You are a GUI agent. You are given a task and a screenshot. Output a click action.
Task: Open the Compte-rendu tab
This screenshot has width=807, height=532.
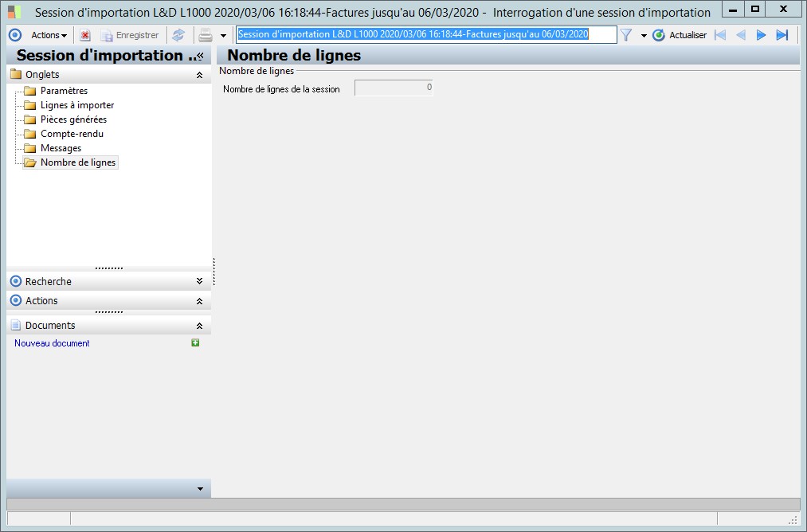point(72,134)
